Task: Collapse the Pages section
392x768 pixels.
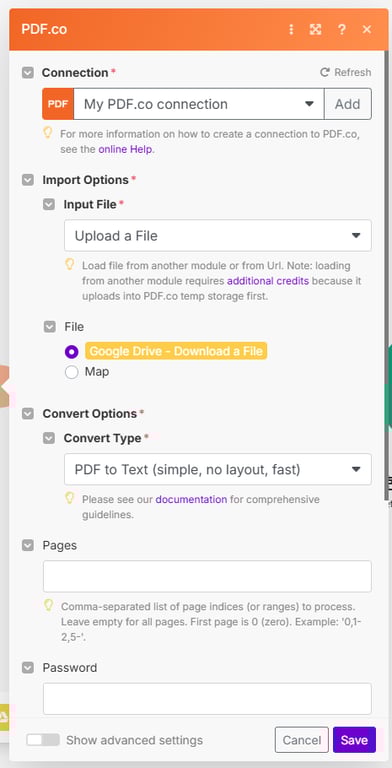Action: point(28,546)
